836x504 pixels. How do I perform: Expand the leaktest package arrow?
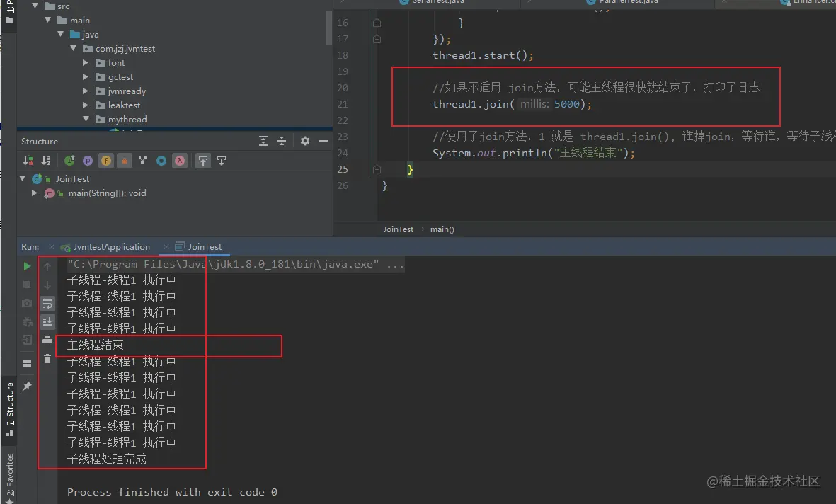tap(86, 105)
